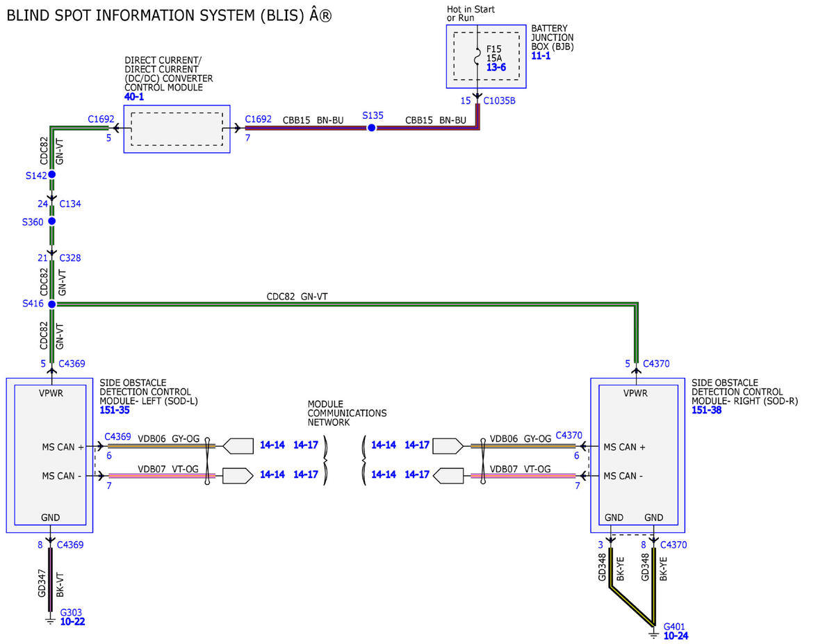Open the 11-1 Battery Junction Box link
This screenshot has height=644, width=834.
[541, 55]
